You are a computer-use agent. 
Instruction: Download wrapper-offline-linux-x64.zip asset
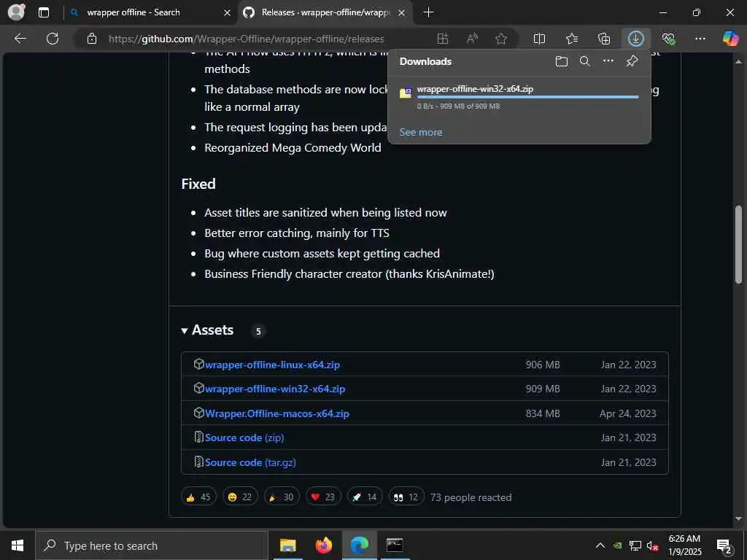tap(272, 365)
